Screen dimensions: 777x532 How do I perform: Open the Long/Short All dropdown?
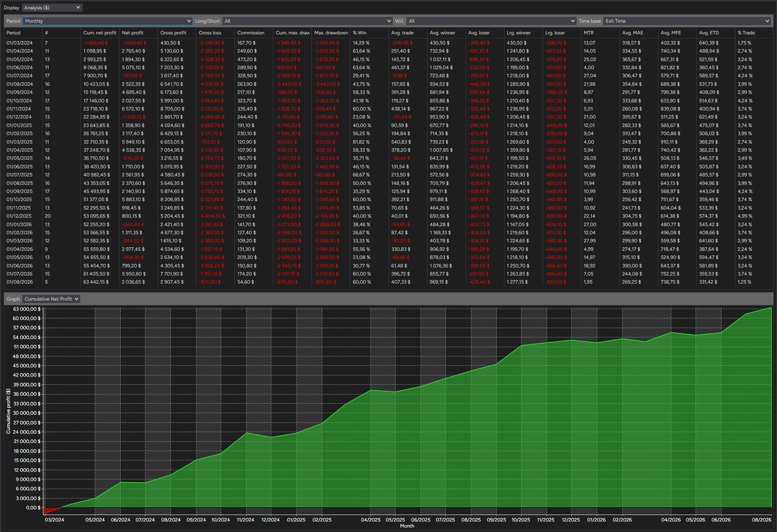click(x=307, y=21)
